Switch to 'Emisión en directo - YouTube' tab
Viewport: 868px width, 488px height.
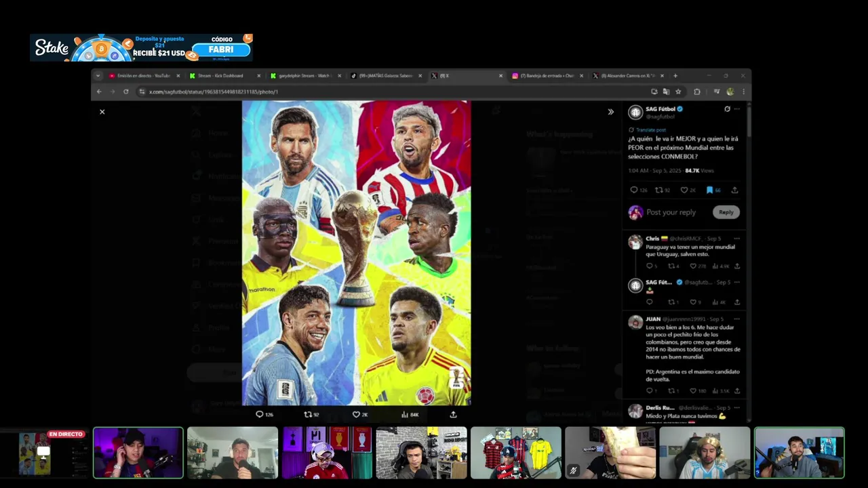pyautogui.click(x=144, y=76)
